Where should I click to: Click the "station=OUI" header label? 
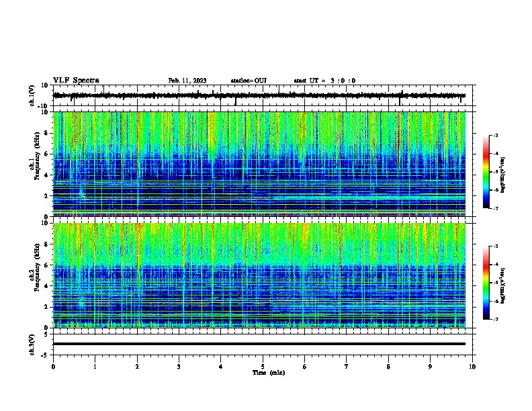249,81
